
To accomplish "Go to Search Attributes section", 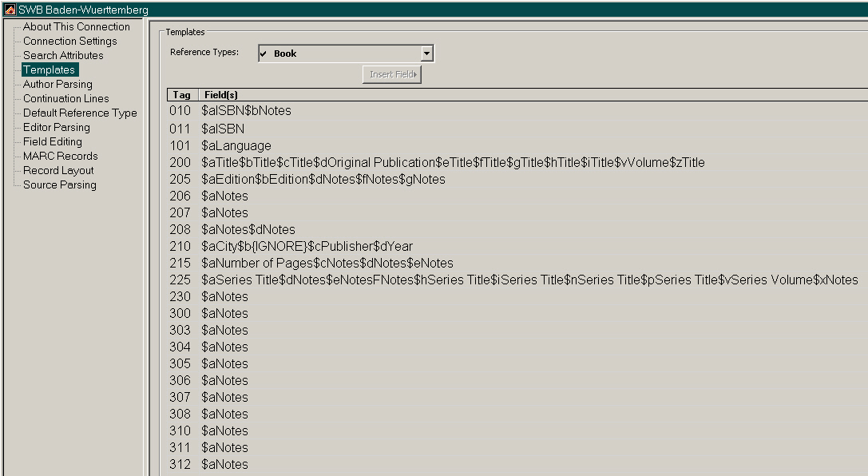I will pyautogui.click(x=63, y=55).
